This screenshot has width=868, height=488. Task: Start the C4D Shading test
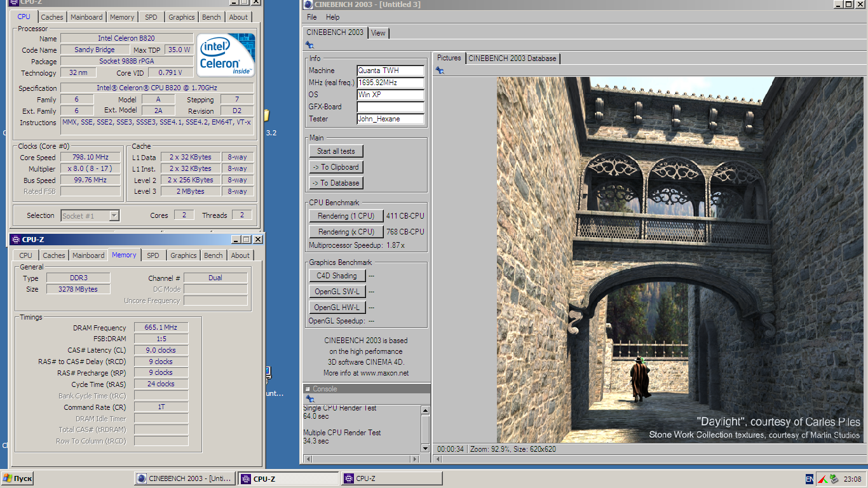(x=337, y=276)
